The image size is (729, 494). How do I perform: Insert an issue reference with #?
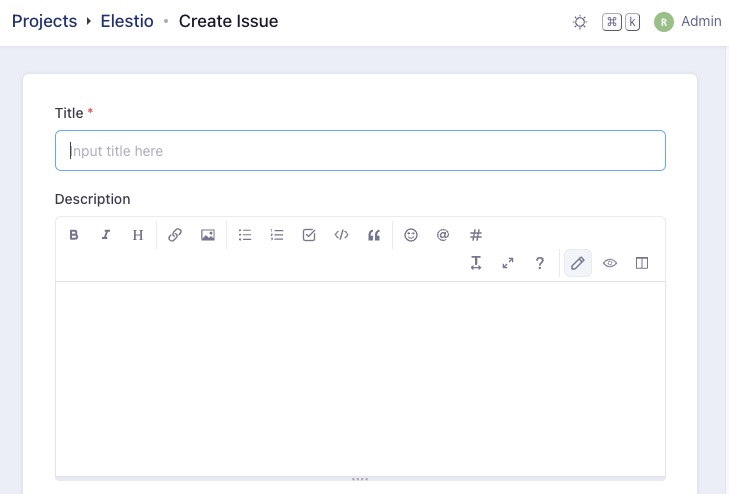(476, 235)
